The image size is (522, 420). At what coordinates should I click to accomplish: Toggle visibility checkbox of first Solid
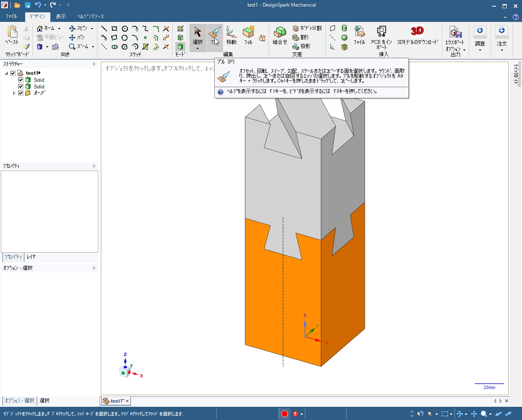click(x=21, y=80)
